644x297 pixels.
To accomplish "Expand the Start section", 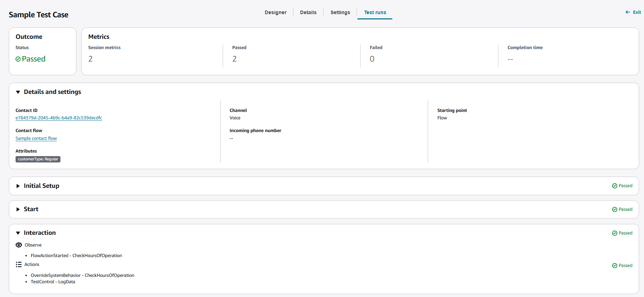I will tap(18, 209).
